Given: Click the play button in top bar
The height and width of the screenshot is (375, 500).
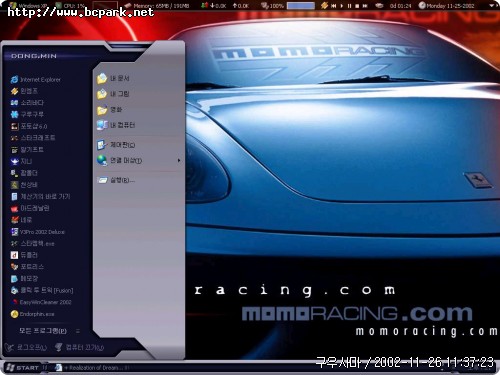Looking at the screenshot, I should [x=342, y=6].
